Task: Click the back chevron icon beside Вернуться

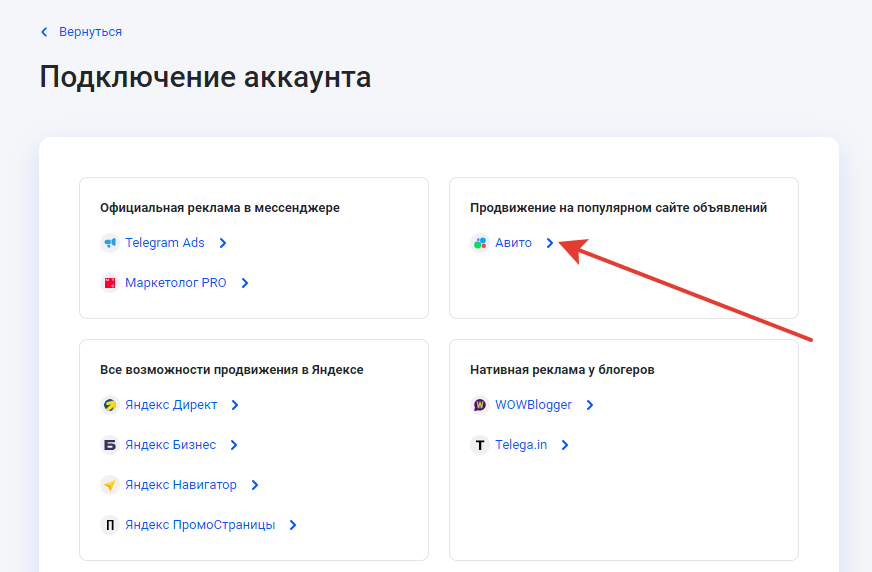Action: click(x=44, y=32)
